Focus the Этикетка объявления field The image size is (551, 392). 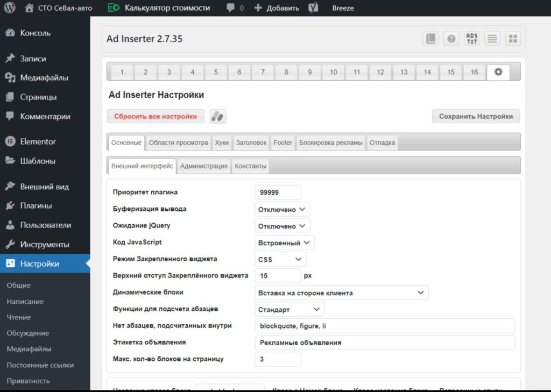pos(385,343)
